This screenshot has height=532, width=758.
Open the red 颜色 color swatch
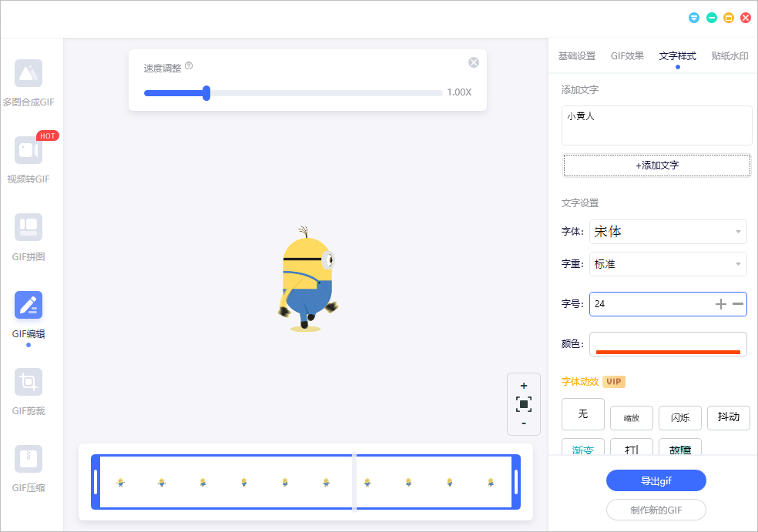668,344
